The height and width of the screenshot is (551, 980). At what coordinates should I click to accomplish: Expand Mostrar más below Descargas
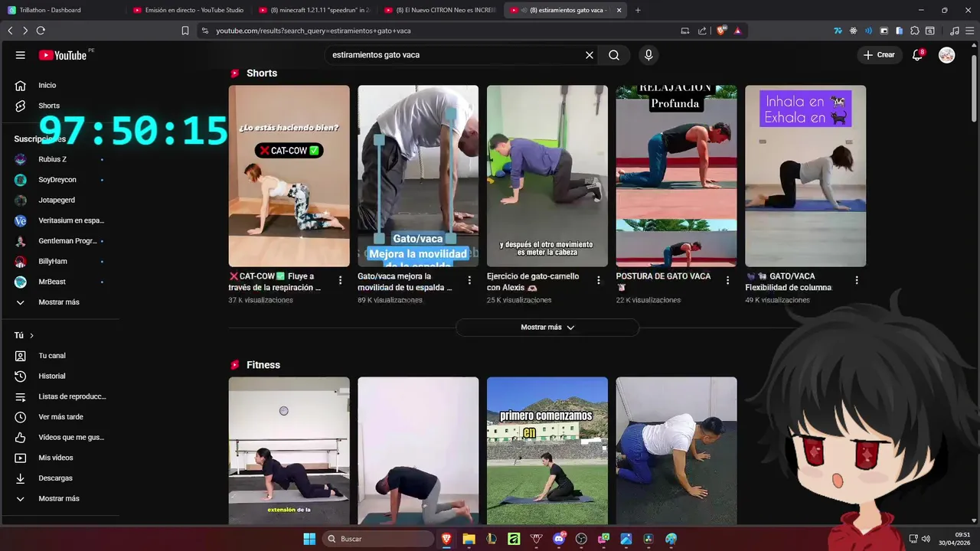coord(60,498)
